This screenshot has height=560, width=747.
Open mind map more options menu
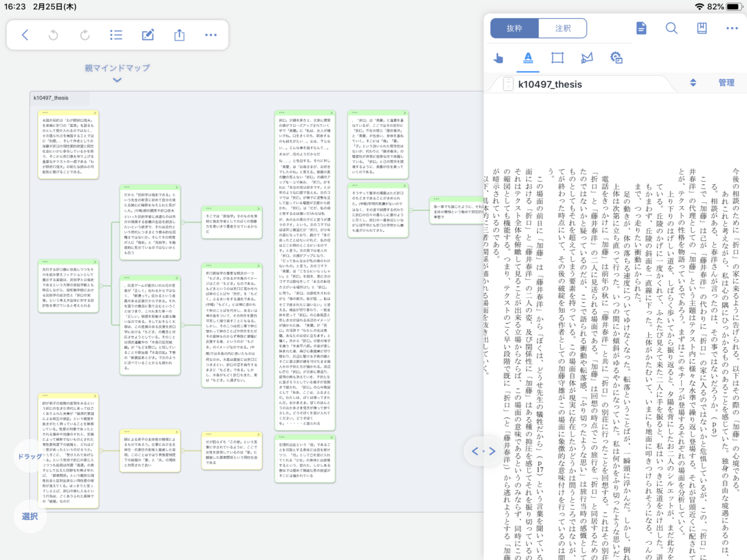[210, 35]
